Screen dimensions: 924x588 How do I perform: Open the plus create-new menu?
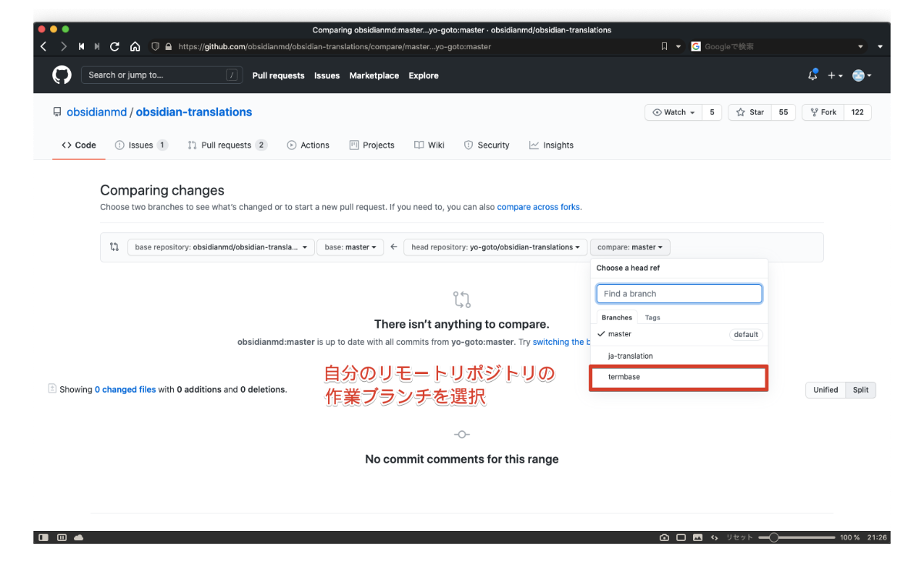coord(835,75)
